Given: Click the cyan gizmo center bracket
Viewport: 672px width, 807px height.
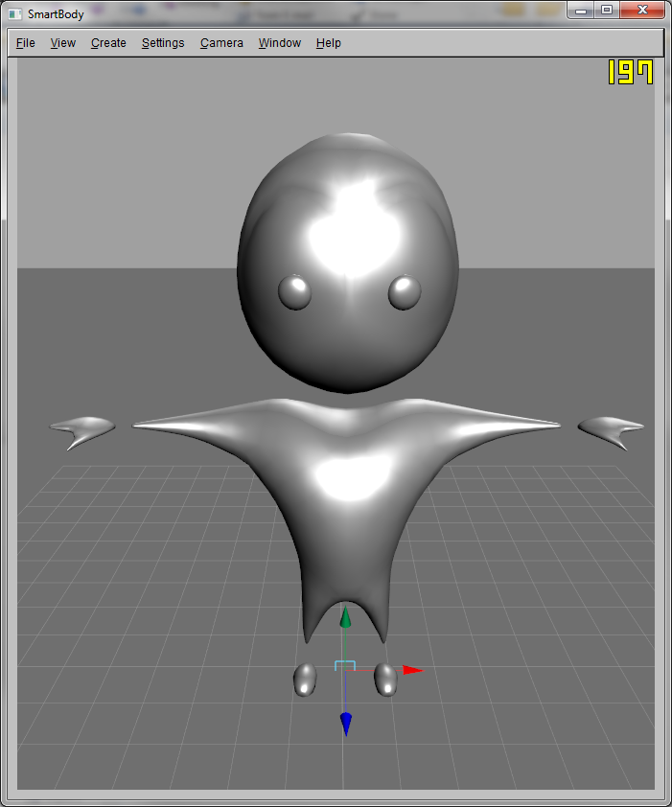Looking at the screenshot, I should click(345, 665).
